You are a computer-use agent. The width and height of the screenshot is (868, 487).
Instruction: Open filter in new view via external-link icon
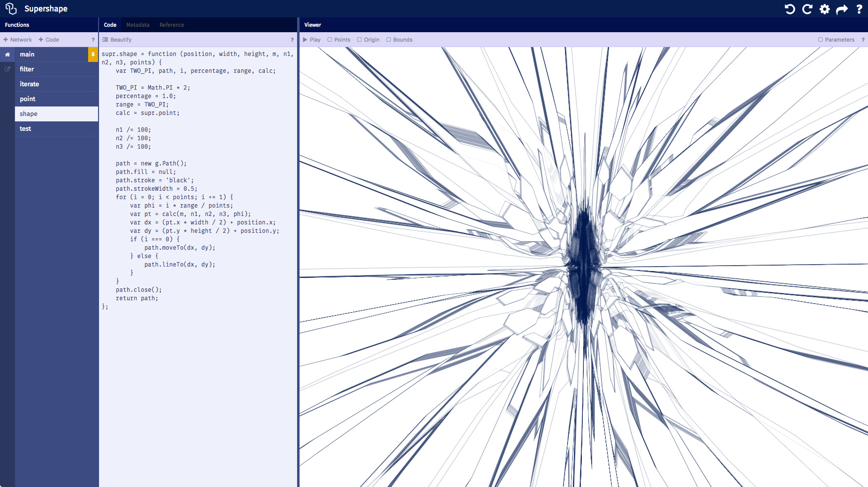tap(7, 69)
